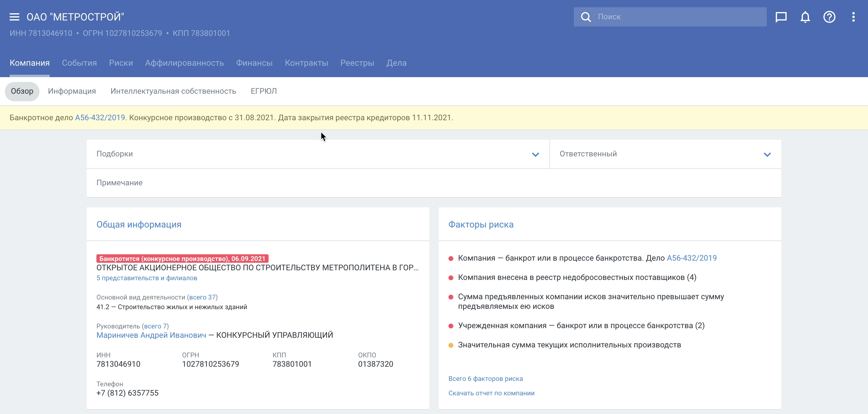Viewport: 868px width, 414px height.
Task: Select the Компания tab
Action: coord(30,63)
